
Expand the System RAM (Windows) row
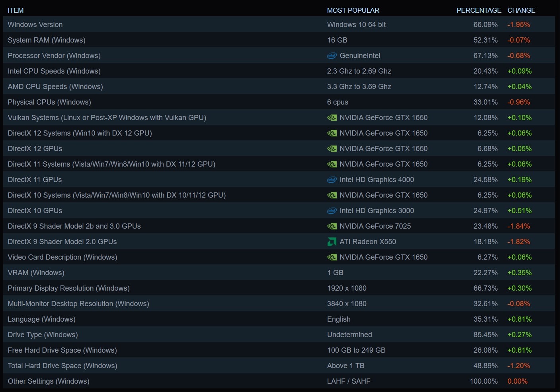pos(279,40)
